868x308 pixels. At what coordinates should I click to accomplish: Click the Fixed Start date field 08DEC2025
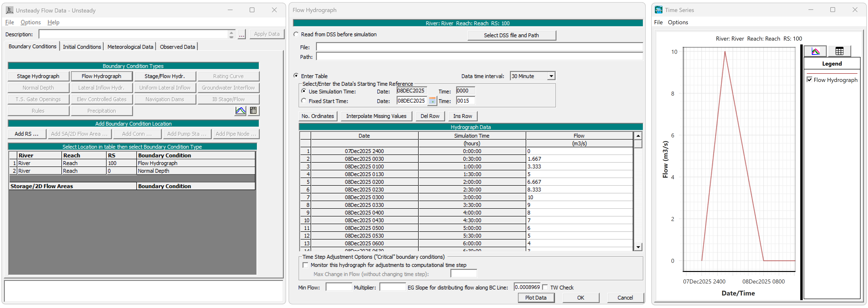point(412,100)
